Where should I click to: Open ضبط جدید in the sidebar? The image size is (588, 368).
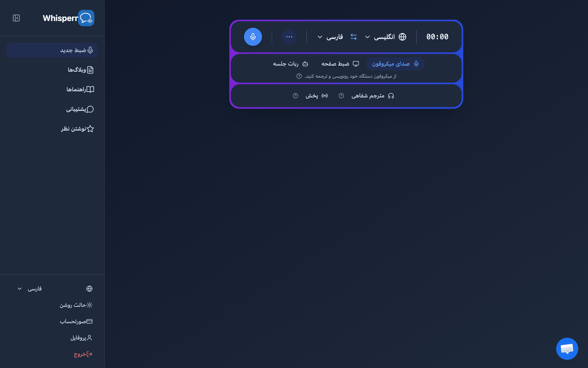pyautogui.click(x=52, y=50)
